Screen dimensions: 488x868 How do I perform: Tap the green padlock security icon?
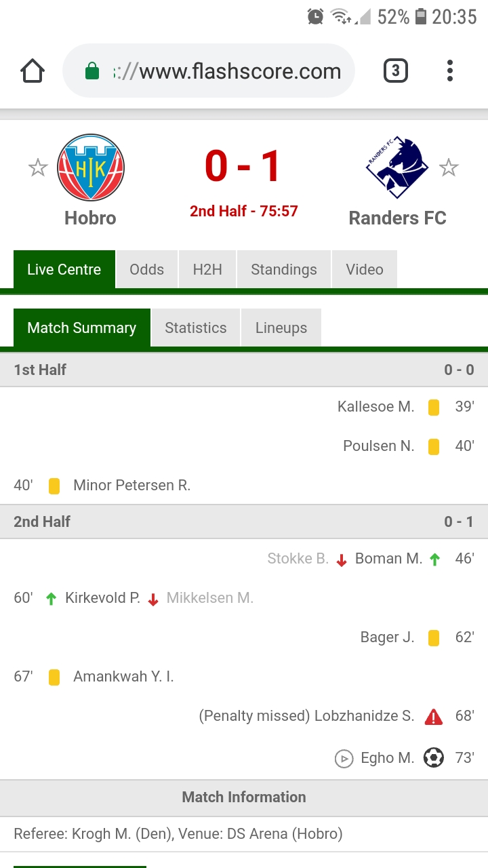92,71
